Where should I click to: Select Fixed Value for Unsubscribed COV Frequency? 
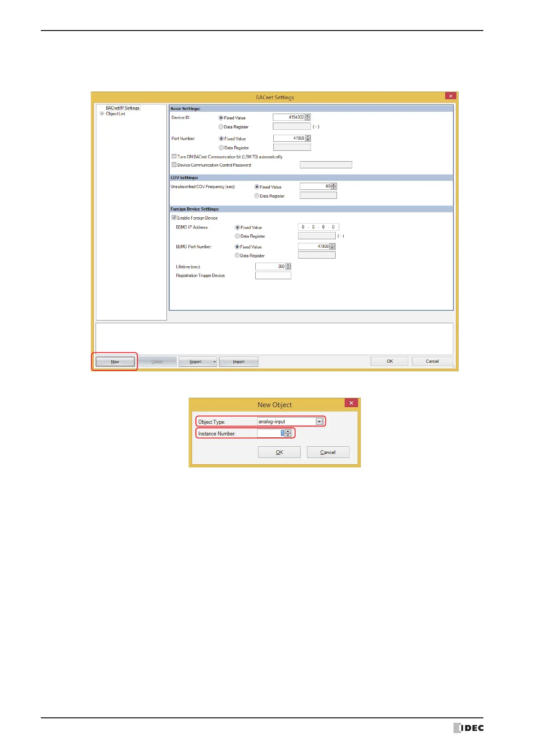coord(257,187)
